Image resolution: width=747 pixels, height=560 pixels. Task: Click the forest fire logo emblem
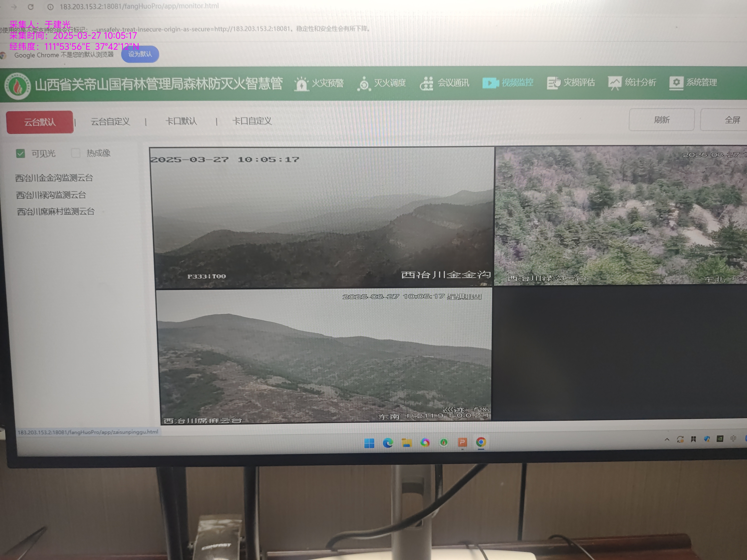tap(17, 86)
